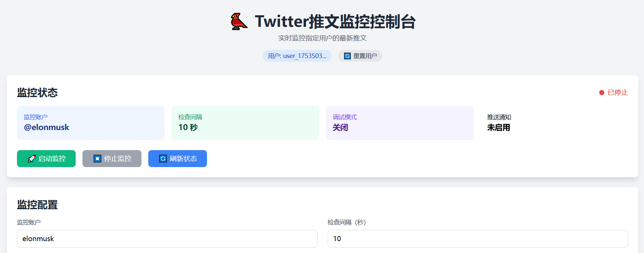Focus the 监控账户 input containing elonmusk
Screen dimensions: 644x253
click(167, 239)
